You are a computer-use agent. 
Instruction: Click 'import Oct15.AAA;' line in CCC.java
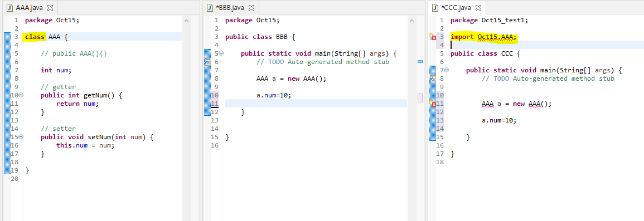[483, 37]
